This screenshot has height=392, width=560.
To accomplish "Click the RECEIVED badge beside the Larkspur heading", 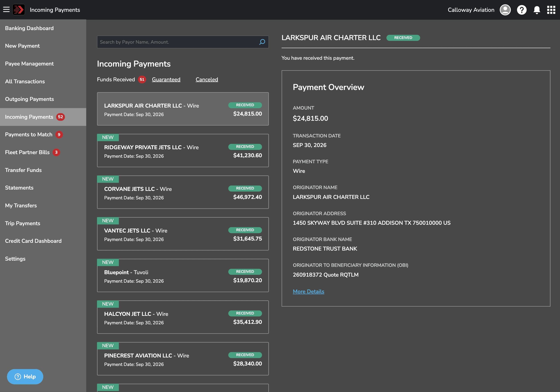I will (x=403, y=38).
